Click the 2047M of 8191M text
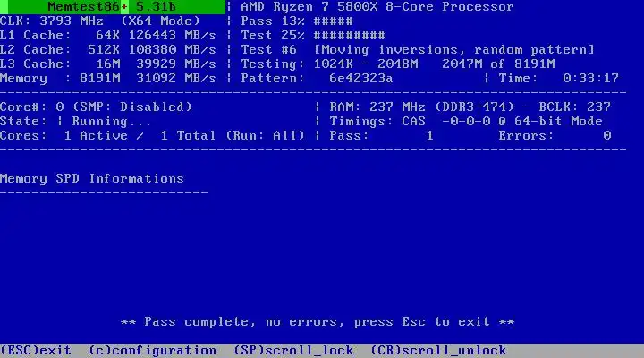Viewport: 644px width, 358px height. [x=498, y=64]
